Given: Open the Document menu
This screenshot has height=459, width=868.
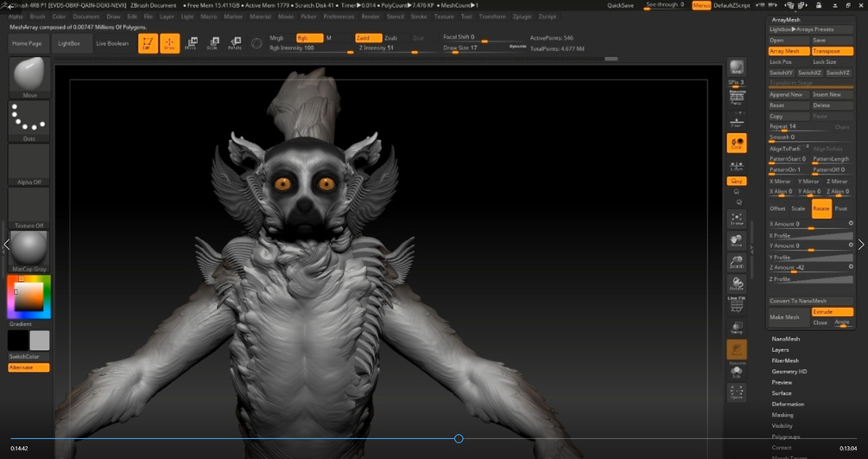Looking at the screenshot, I should coord(86,16).
